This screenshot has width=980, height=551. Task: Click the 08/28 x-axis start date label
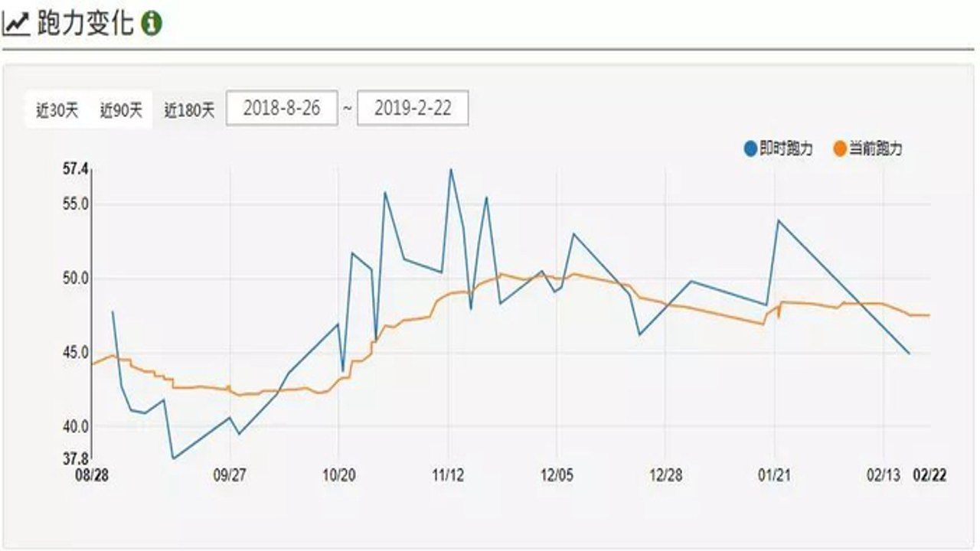pos(91,475)
